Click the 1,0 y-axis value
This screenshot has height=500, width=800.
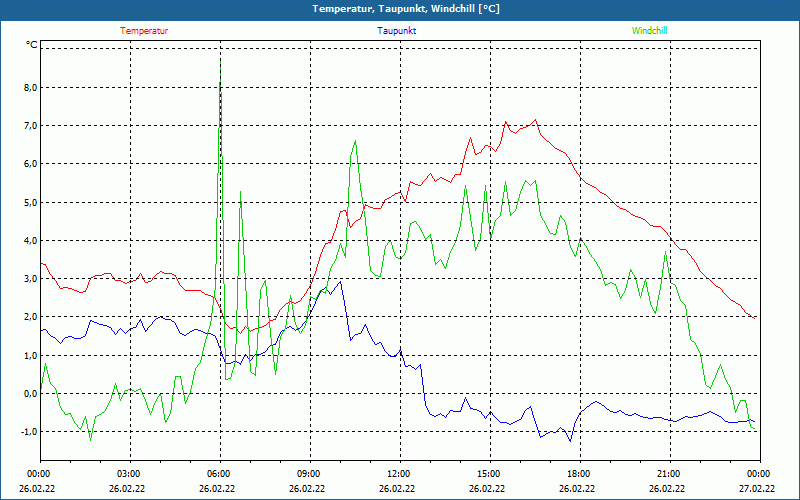click(x=31, y=356)
